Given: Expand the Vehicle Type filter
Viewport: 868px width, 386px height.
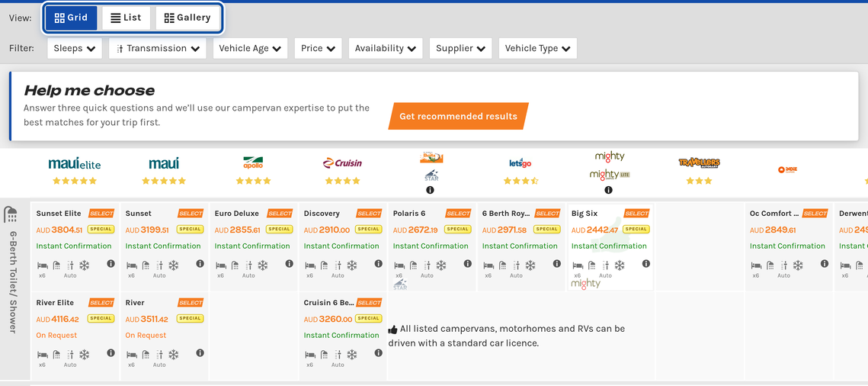Looking at the screenshot, I should tap(538, 48).
